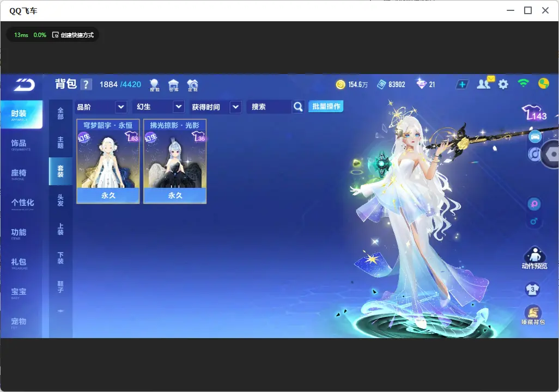This screenshot has width=559, height=392.
Task: Expand more sub-categories below 鞋子
Action: click(60, 311)
